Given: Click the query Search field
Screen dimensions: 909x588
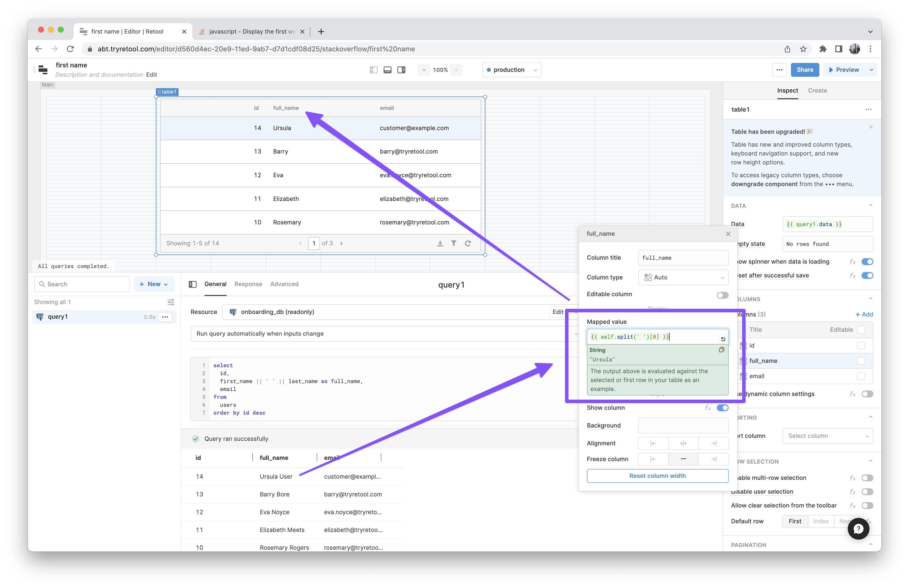Looking at the screenshot, I should [82, 284].
